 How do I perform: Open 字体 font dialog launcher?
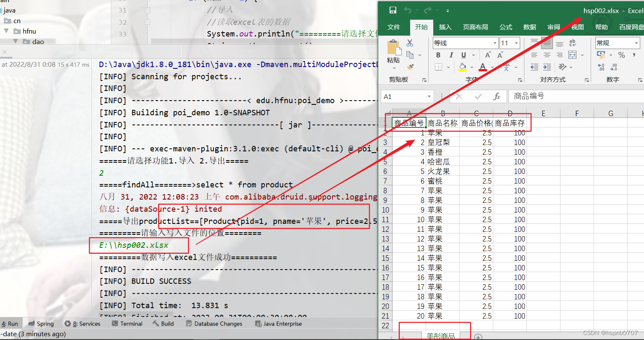coord(521,80)
